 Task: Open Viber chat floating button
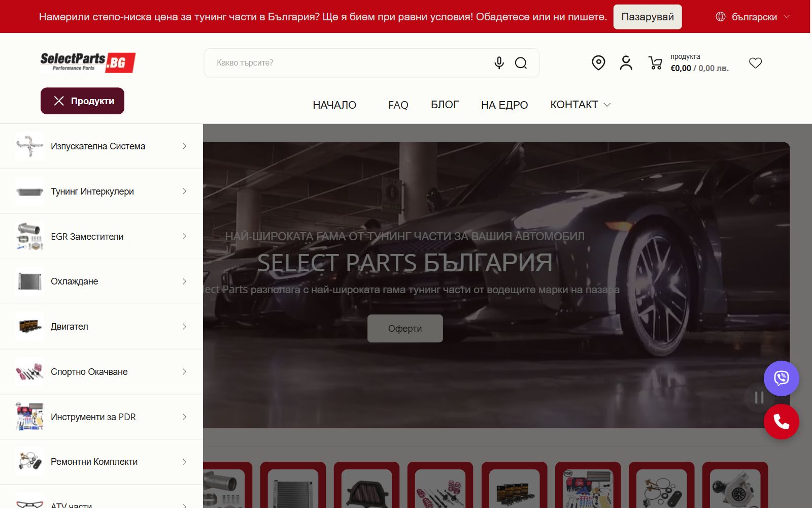781,378
